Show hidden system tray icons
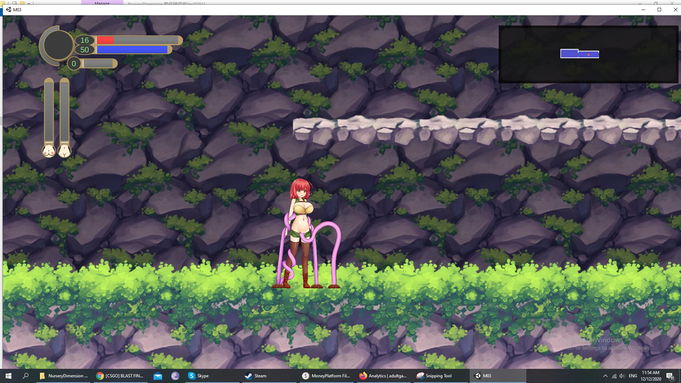The image size is (681, 383). (x=605, y=376)
